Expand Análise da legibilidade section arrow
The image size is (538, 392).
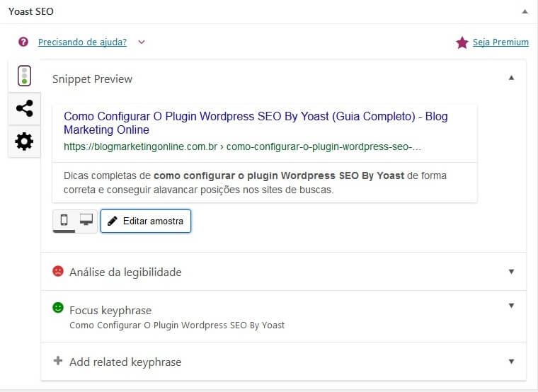tap(511, 272)
